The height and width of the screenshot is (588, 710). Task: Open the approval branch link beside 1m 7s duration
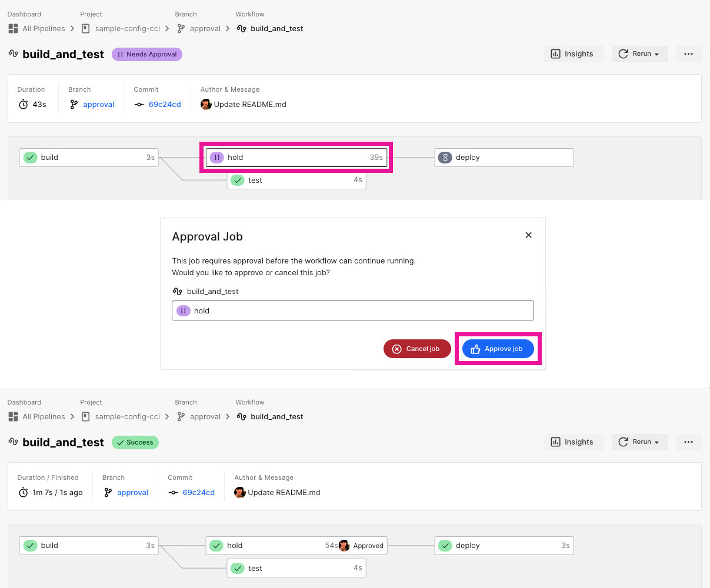click(x=132, y=493)
